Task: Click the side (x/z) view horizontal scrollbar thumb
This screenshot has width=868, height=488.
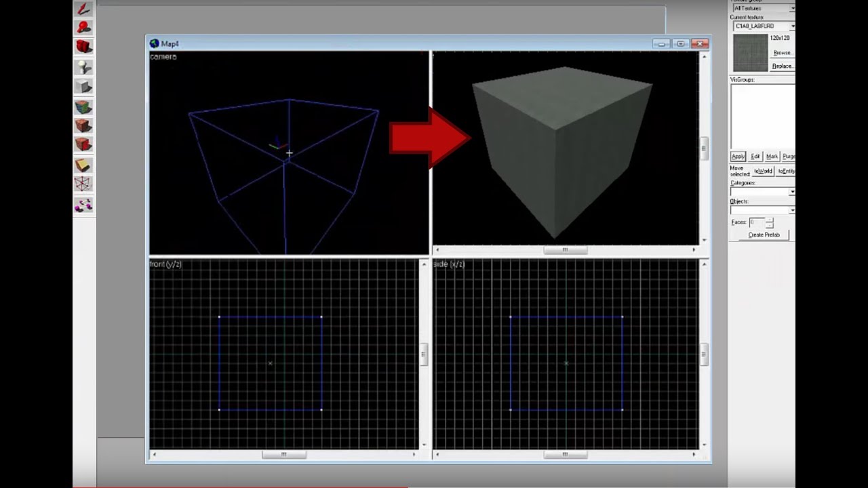Action: click(x=565, y=454)
